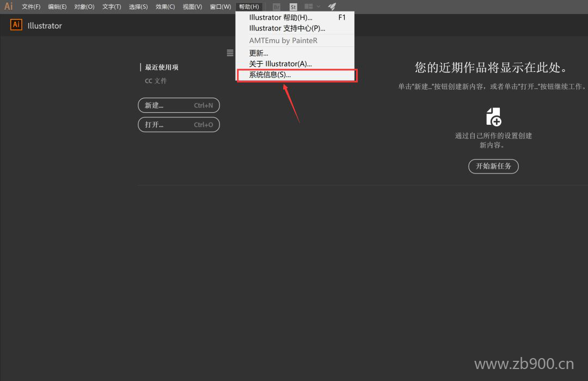Open the 文字(T) menu
588x381 pixels.
(x=112, y=7)
